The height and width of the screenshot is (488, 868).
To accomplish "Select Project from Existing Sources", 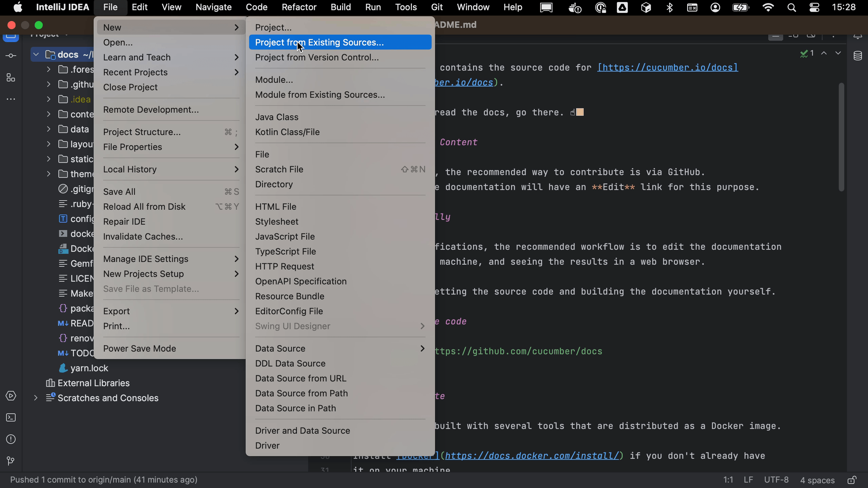I will [319, 42].
